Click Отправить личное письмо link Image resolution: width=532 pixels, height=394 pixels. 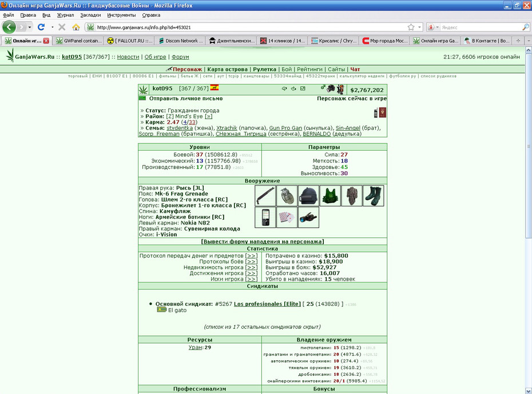coord(186,98)
